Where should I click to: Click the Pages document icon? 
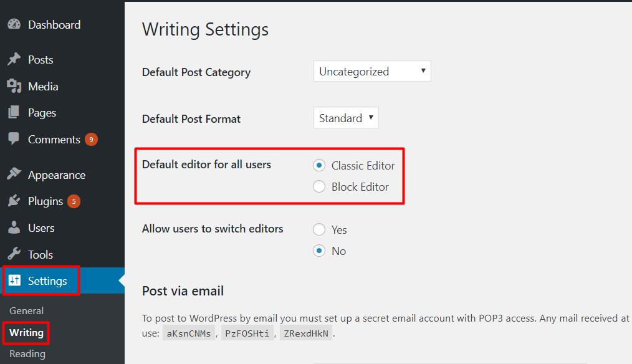(x=14, y=112)
